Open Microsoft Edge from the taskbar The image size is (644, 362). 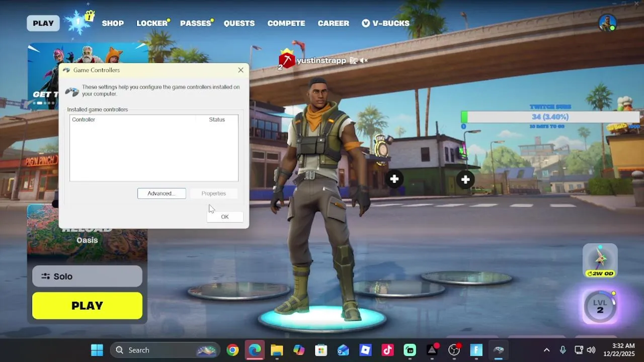255,350
